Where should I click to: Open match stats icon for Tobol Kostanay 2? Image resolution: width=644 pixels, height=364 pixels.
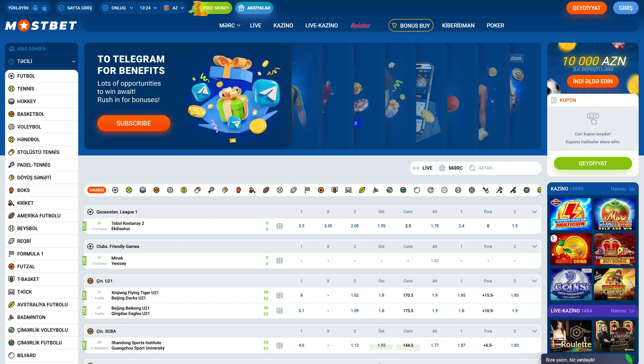[x=280, y=226]
